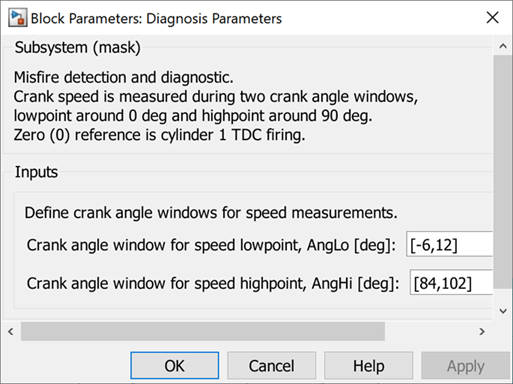Click the vertical scrollbar down arrow
This screenshot has width=513, height=384.
click(503, 311)
